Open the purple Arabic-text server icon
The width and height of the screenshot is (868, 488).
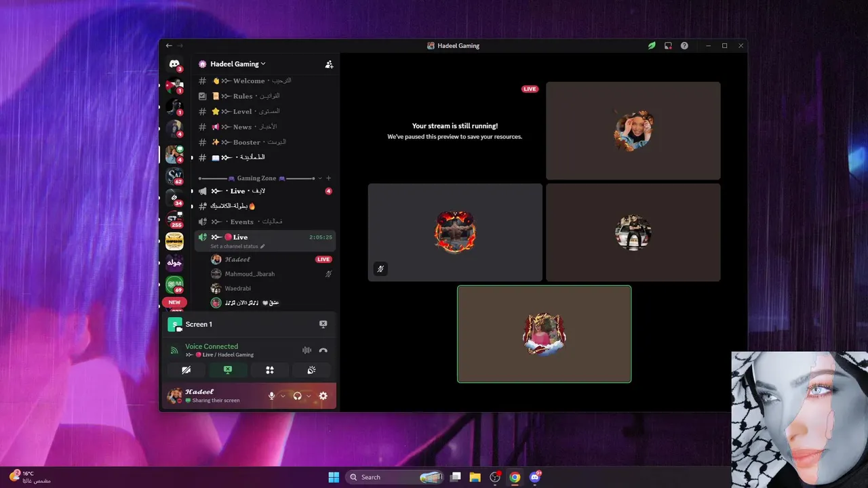tap(174, 263)
